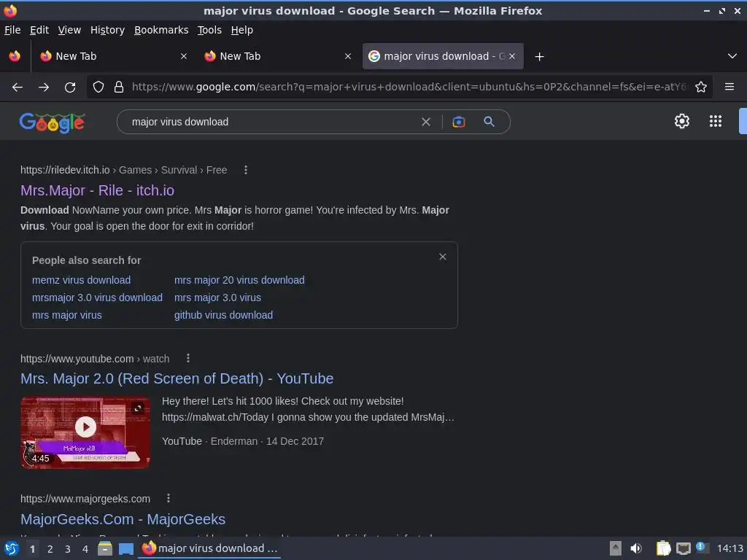Go back with the back arrow
747x560 pixels.
[18, 87]
